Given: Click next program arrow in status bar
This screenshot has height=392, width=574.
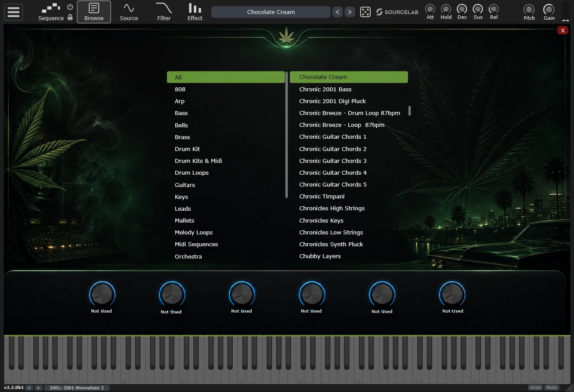Looking at the screenshot, I should [38, 388].
